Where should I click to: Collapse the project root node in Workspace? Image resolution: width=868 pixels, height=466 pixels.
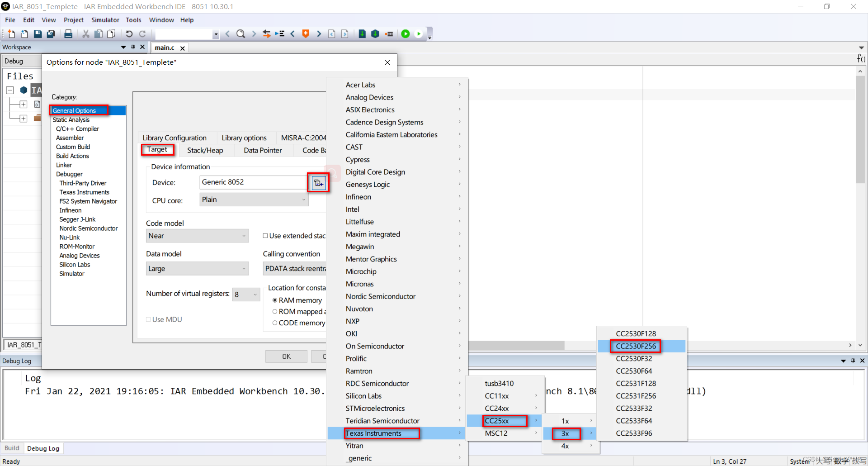tap(10, 90)
